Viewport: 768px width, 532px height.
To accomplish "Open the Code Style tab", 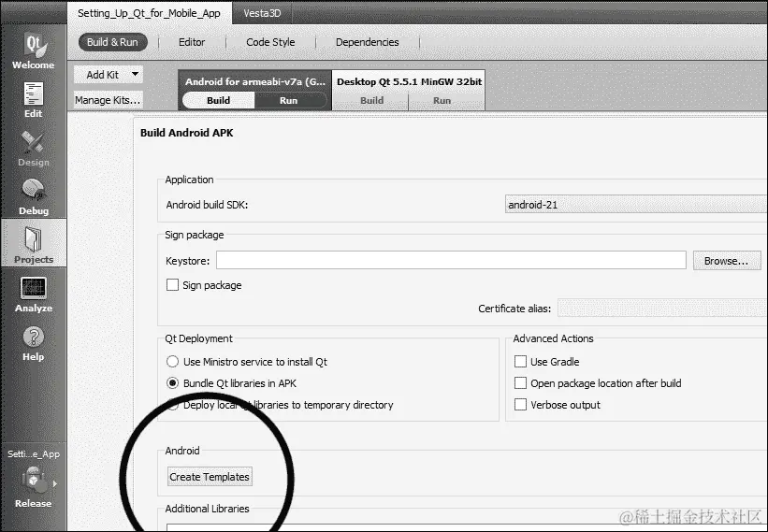I will (x=270, y=42).
